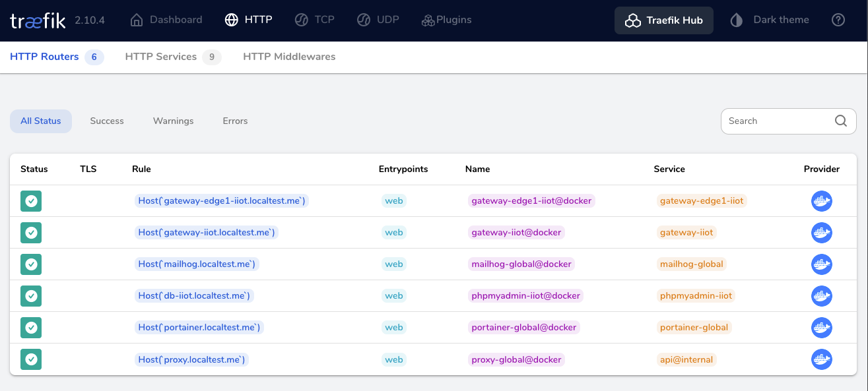Open the Dashboard page
Screen dimensions: 868x391
click(x=166, y=20)
